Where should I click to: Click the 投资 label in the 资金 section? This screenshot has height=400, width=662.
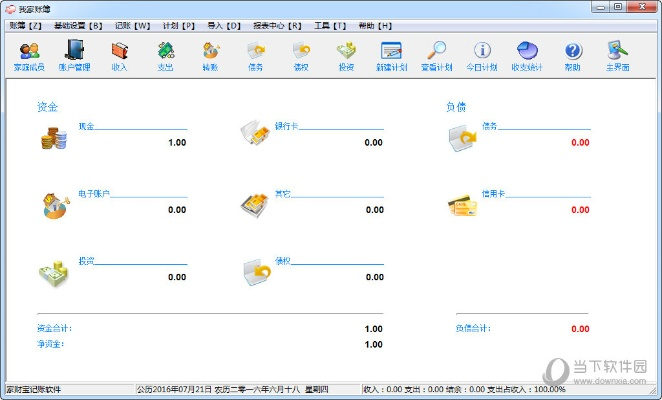pos(86,261)
